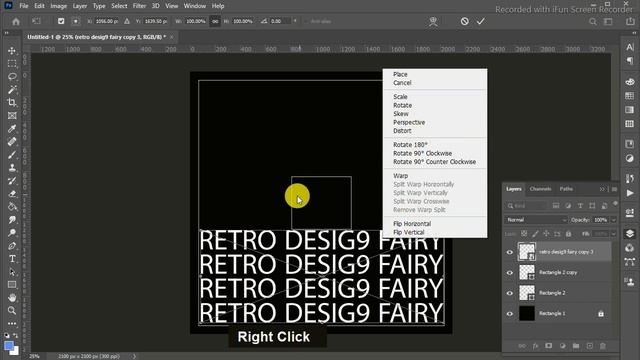
Task: Hide the Rectangle 2 copy layer
Action: coord(509,273)
